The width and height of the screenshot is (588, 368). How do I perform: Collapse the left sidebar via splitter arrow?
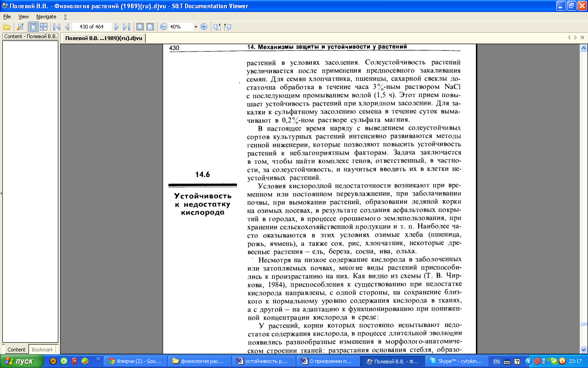[x=1, y=193]
